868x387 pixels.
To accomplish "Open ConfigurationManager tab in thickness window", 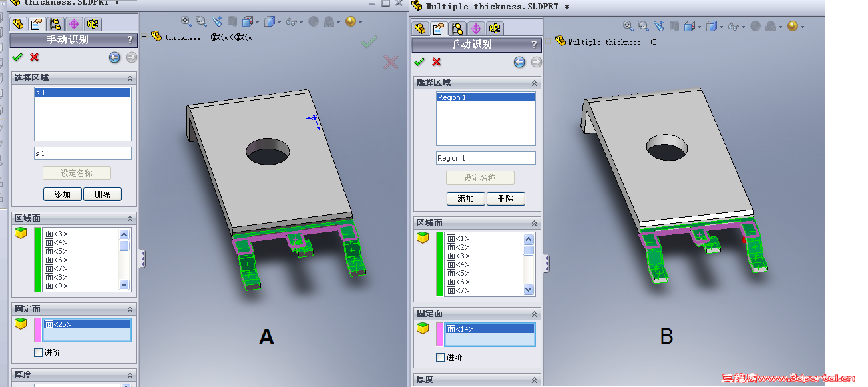I will [x=56, y=24].
